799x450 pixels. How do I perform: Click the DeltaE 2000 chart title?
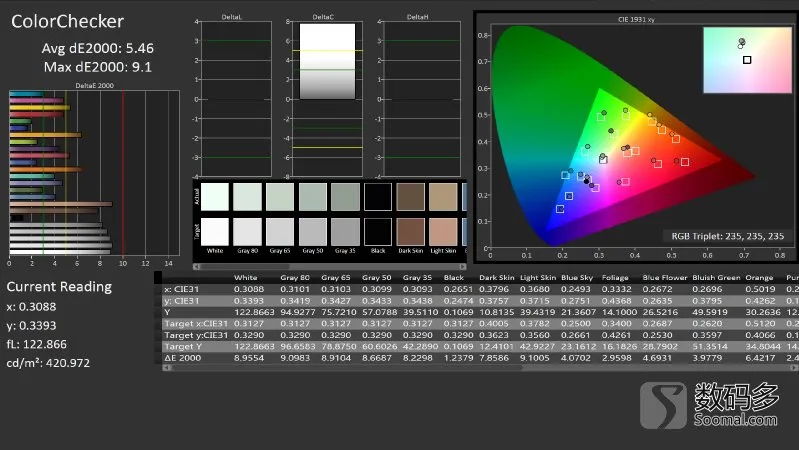[94, 86]
